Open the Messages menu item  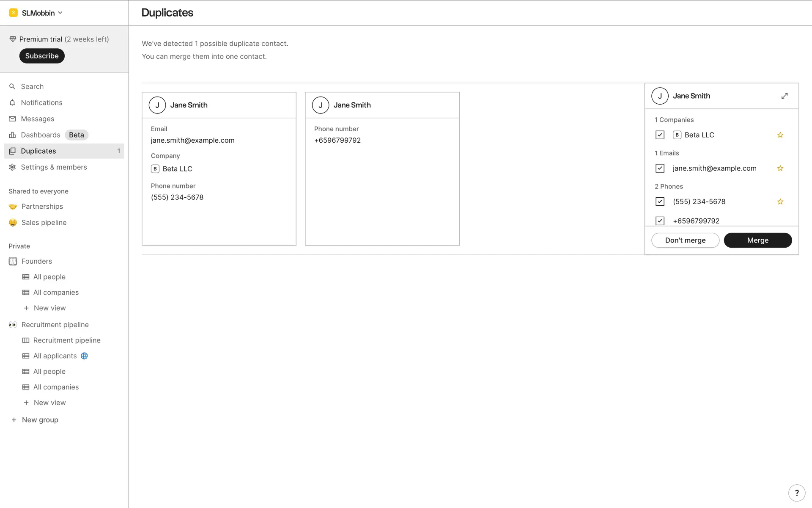coord(37,119)
